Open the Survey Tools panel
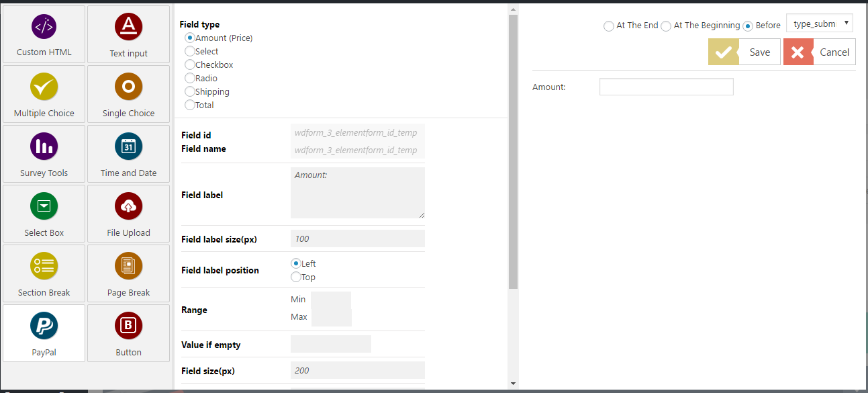The height and width of the screenshot is (393, 868). coord(44,153)
